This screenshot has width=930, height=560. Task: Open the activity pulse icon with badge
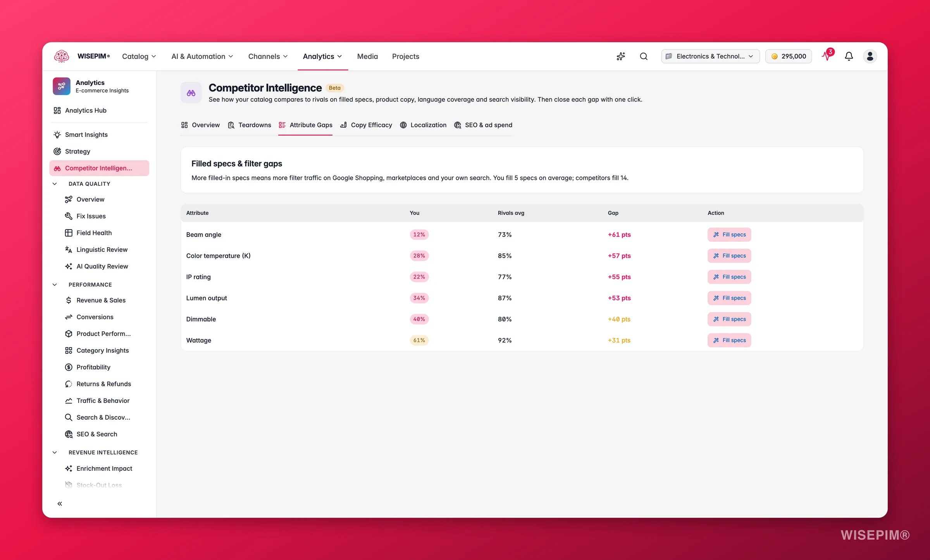coord(827,55)
